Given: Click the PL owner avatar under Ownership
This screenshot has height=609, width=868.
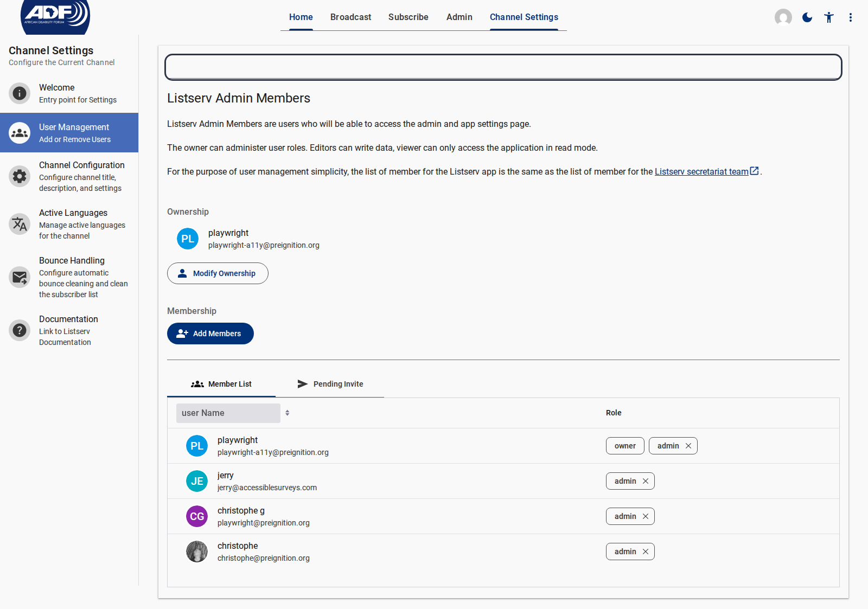Looking at the screenshot, I should coord(188,239).
